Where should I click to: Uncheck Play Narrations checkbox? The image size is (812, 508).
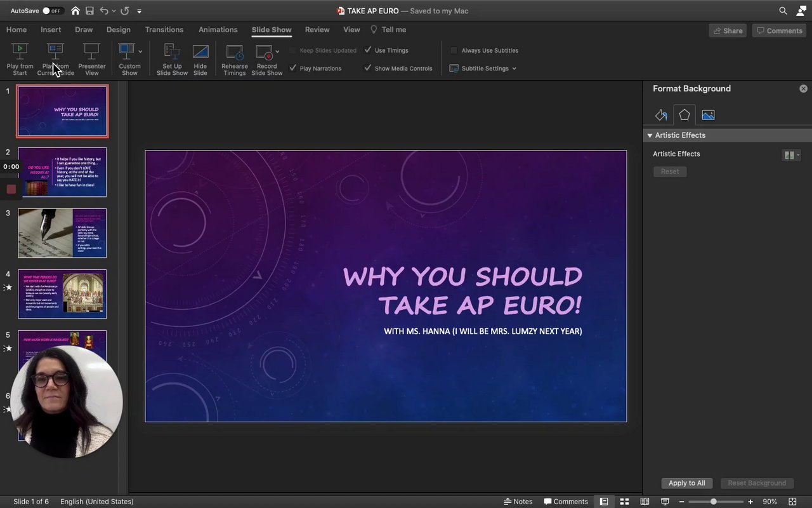(x=293, y=68)
